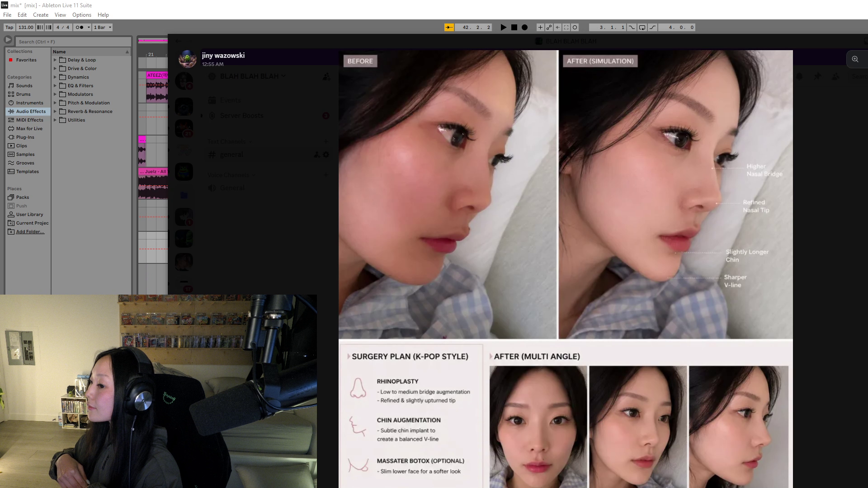
Task: Toggle the Session Record circle button
Action: click(x=575, y=28)
